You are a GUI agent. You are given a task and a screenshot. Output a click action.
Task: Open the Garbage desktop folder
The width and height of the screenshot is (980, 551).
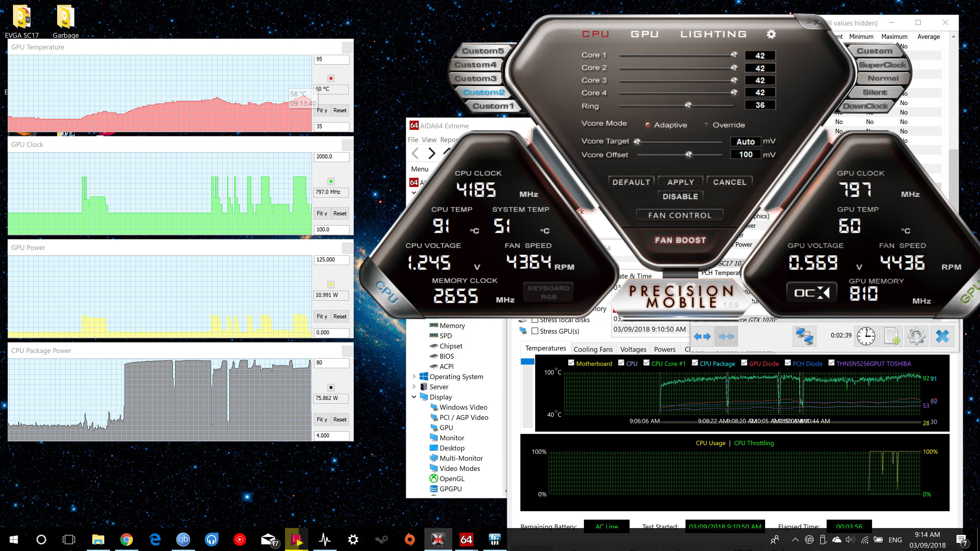coord(65,21)
